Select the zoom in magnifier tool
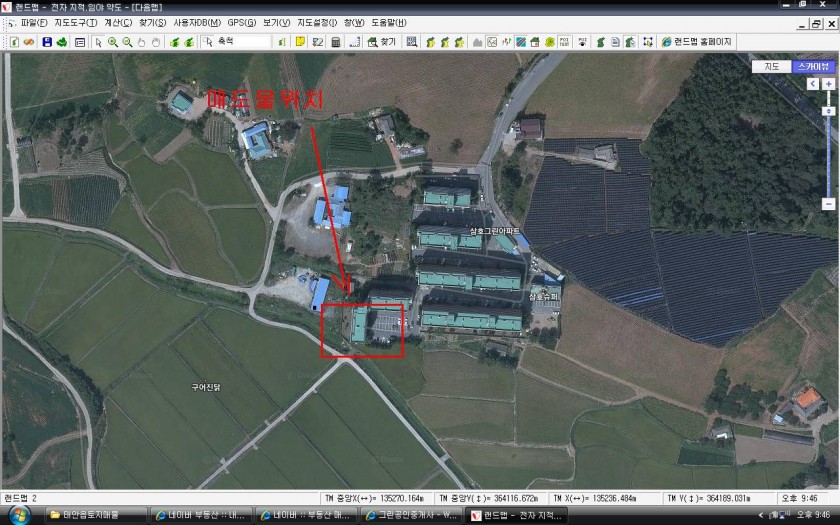This screenshot has width=840, height=525. coord(113,42)
